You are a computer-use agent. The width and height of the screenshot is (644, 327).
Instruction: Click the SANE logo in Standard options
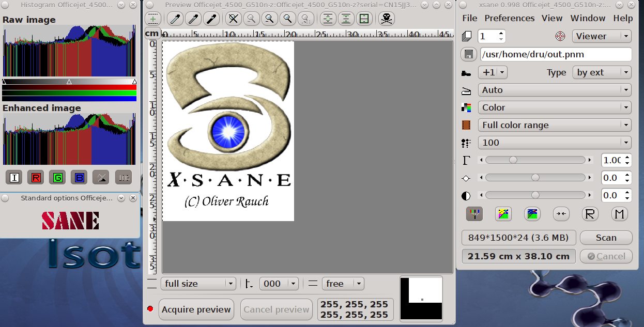tap(70, 221)
